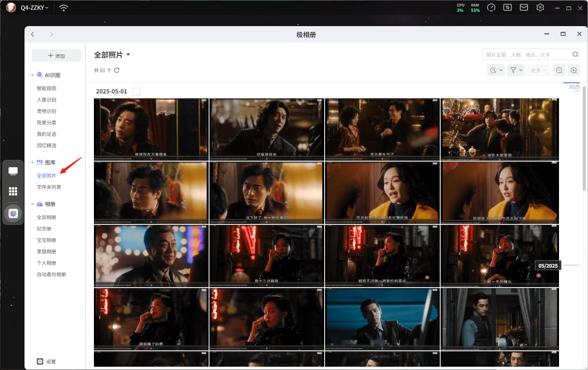Click the 极相册 app icon in dock
The width and height of the screenshot is (588, 370).
point(13,213)
